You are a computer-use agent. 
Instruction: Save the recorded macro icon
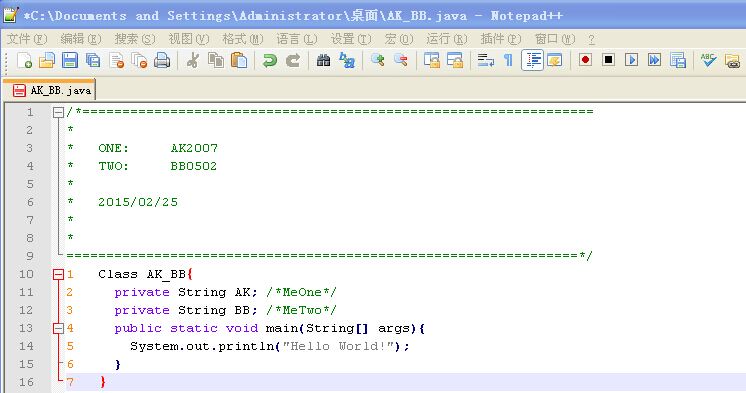point(678,60)
